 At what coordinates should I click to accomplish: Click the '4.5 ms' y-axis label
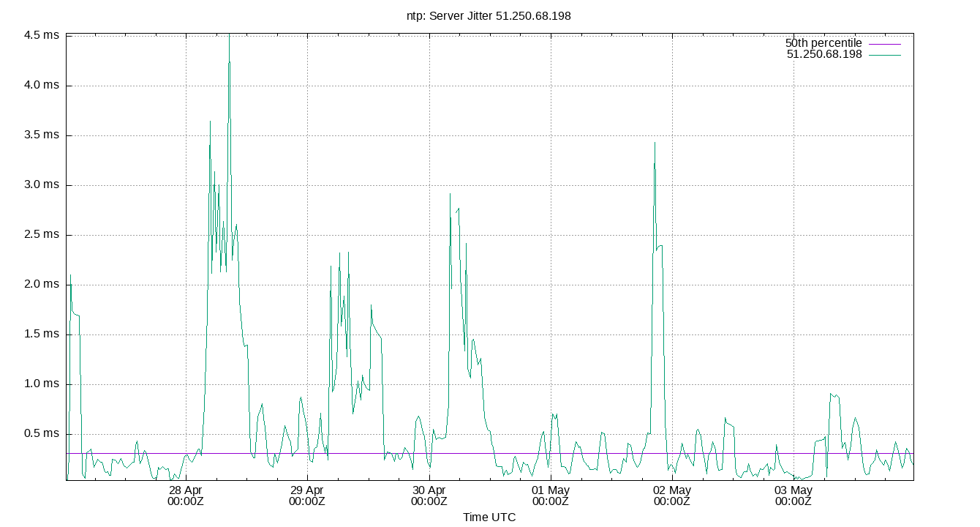[x=42, y=35]
